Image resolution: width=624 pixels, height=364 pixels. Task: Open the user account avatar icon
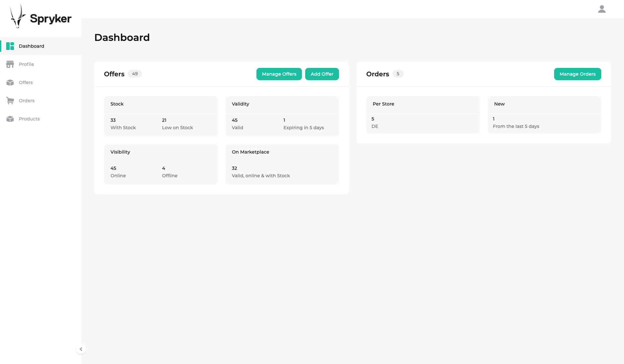coord(602,9)
